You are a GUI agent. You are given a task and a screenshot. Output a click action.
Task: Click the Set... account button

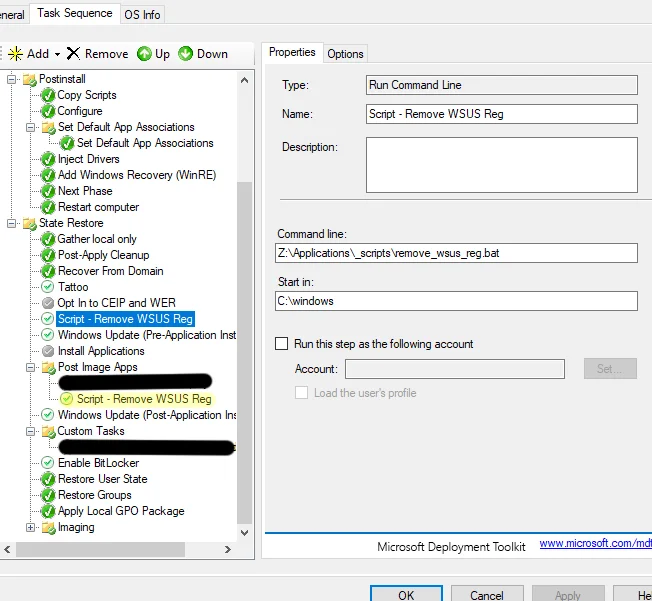pos(610,369)
